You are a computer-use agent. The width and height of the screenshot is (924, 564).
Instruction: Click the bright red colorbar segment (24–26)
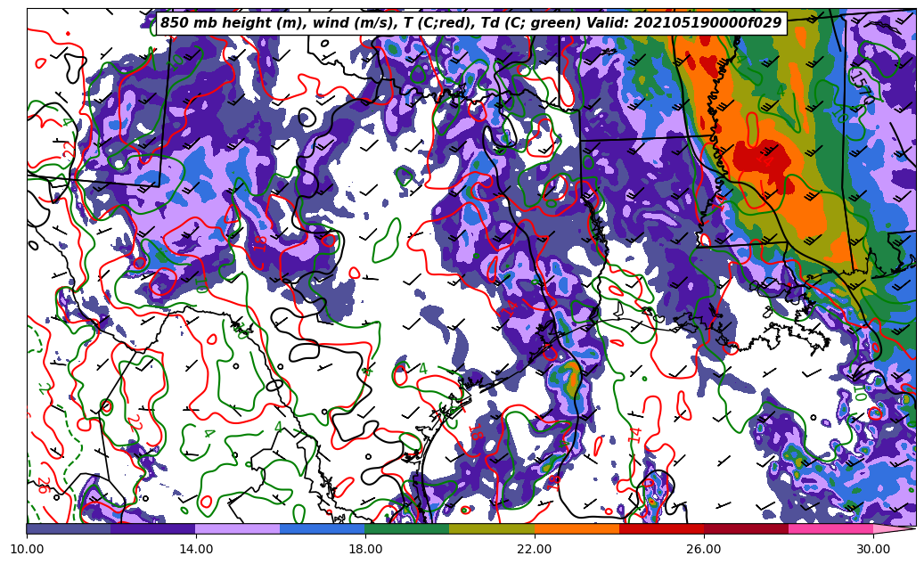click(661, 528)
